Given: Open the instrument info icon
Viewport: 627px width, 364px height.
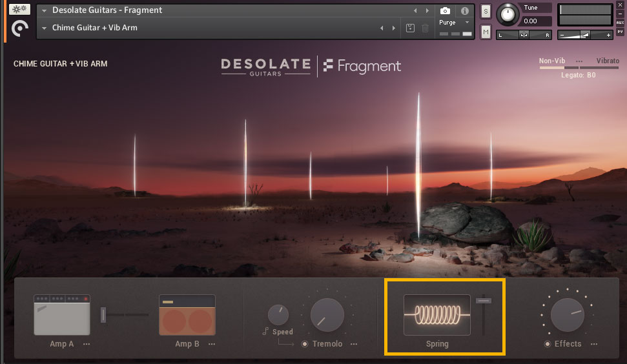Looking at the screenshot, I should [x=465, y=11].
